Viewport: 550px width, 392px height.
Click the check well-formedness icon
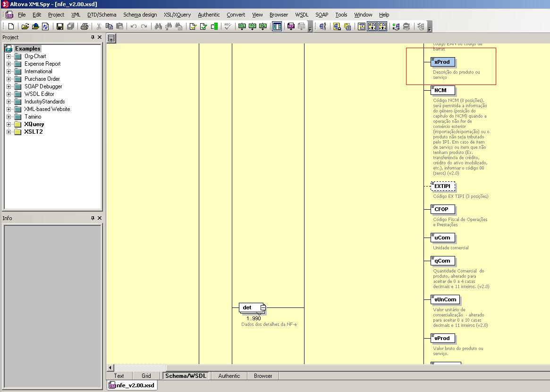(193, 26)
